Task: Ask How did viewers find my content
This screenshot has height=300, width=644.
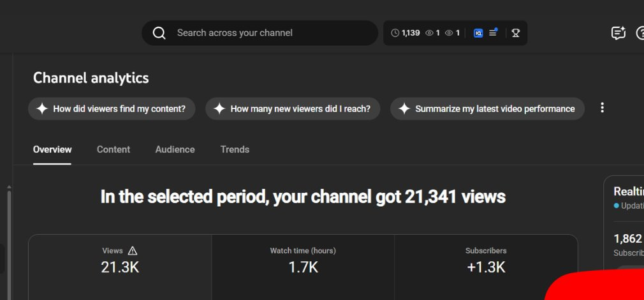Action: coord(112,109)
